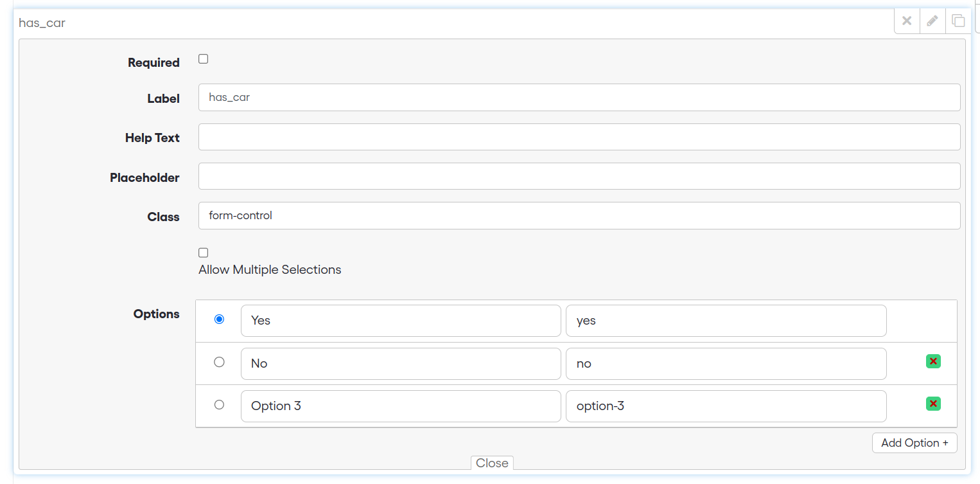
Task: Click into the Placeholder field
Action: click(579, 176)
